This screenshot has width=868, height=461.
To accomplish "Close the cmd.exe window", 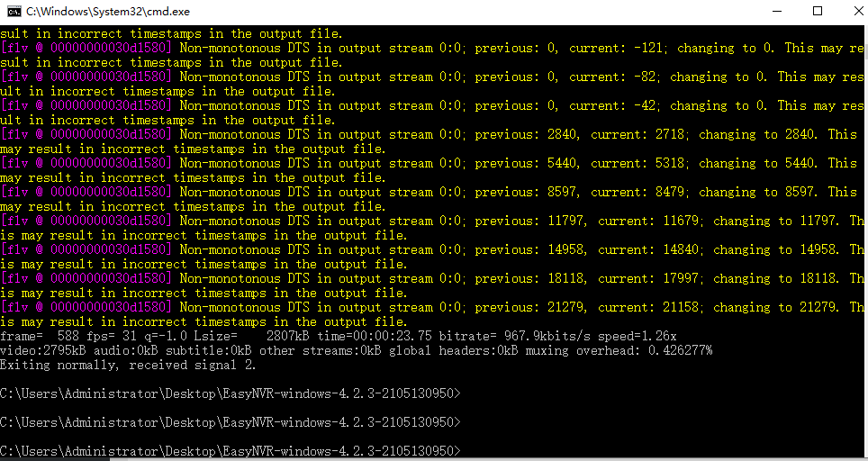I will [858, 11].
